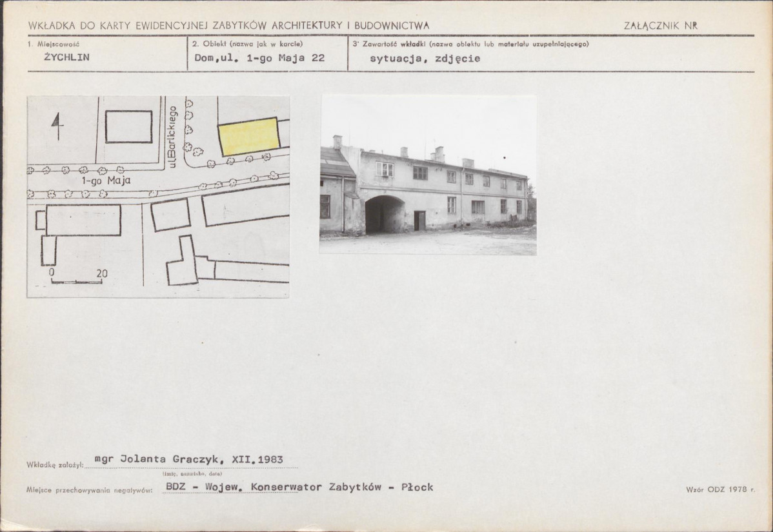Click the building photograph
The height and width of the screenshot is (532, 773).
(x=428, y=175)
